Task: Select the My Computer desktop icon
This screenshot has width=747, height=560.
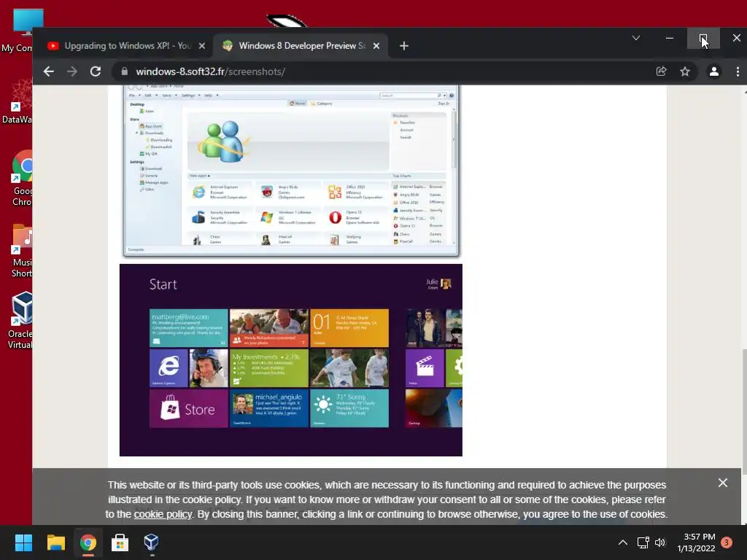Action: tap(19, 31)
